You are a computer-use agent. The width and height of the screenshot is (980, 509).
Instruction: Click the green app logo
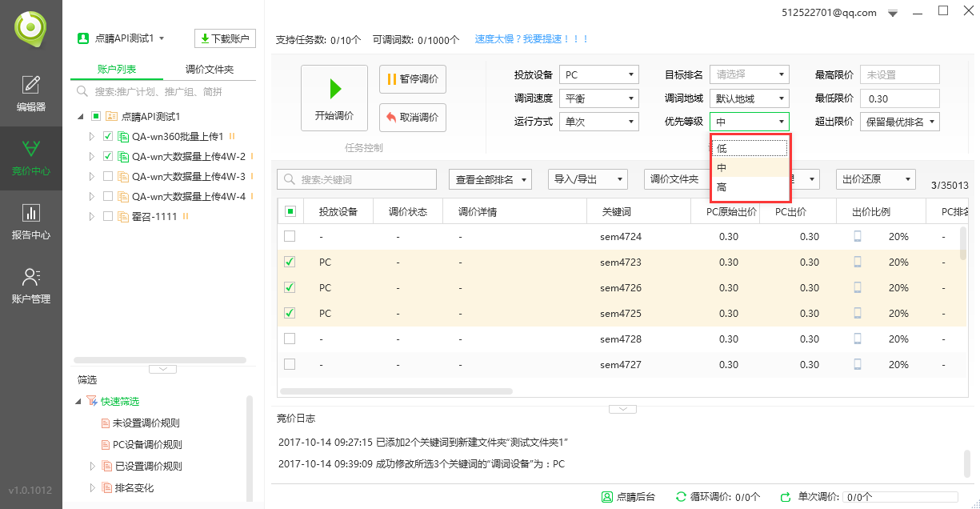31,28
